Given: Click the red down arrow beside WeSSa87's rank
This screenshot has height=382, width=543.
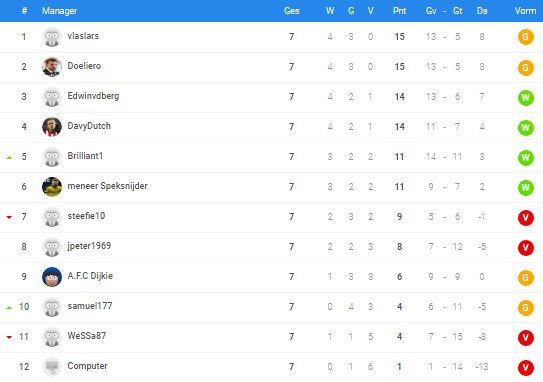Looking at the screenshot, I should tap(9, 337).
